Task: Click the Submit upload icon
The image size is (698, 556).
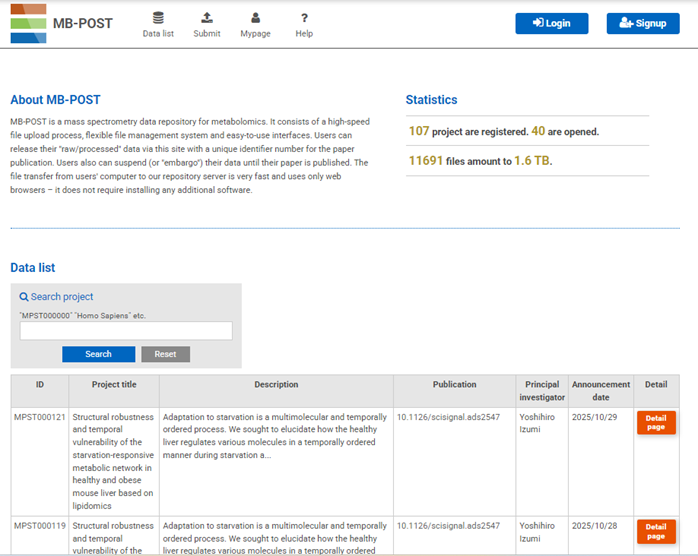Action: coord(207,18)
